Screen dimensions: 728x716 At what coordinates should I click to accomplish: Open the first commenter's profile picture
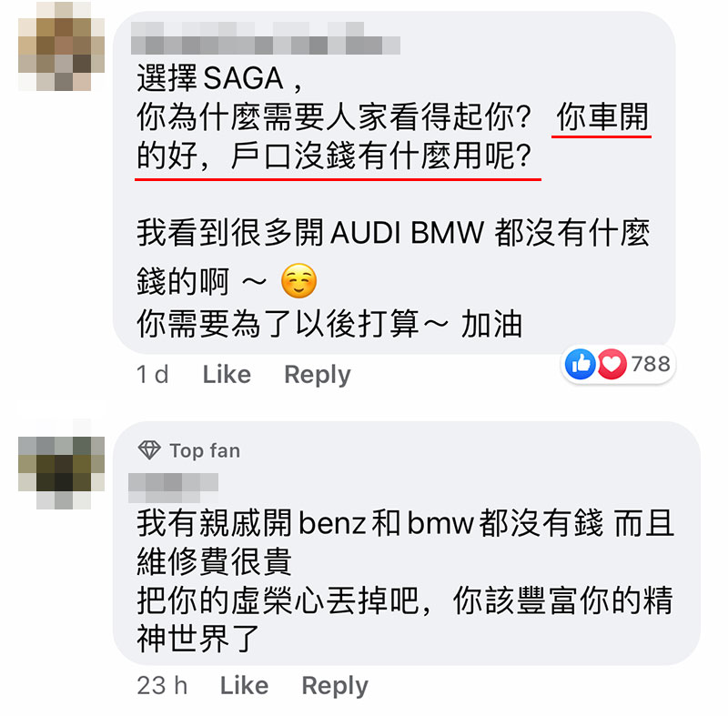[61, 46]
